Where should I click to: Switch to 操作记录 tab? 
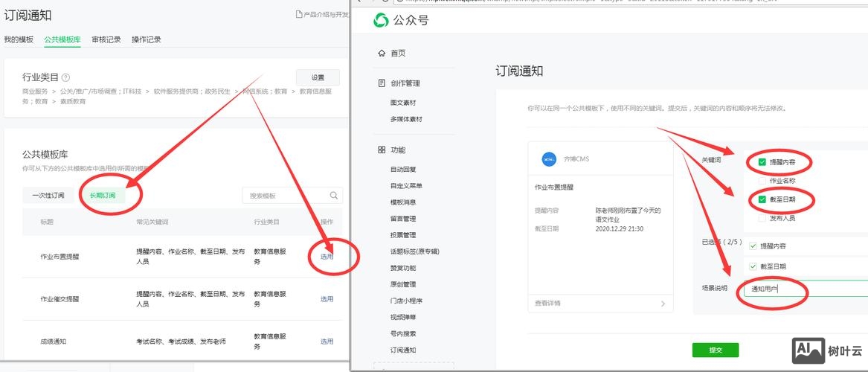pos(146,39)
